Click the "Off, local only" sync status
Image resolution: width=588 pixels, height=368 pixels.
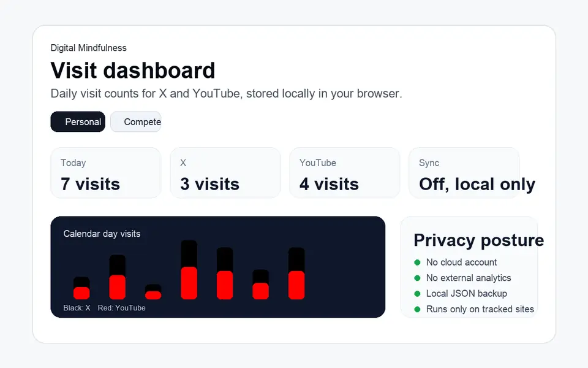coord(477,185)
